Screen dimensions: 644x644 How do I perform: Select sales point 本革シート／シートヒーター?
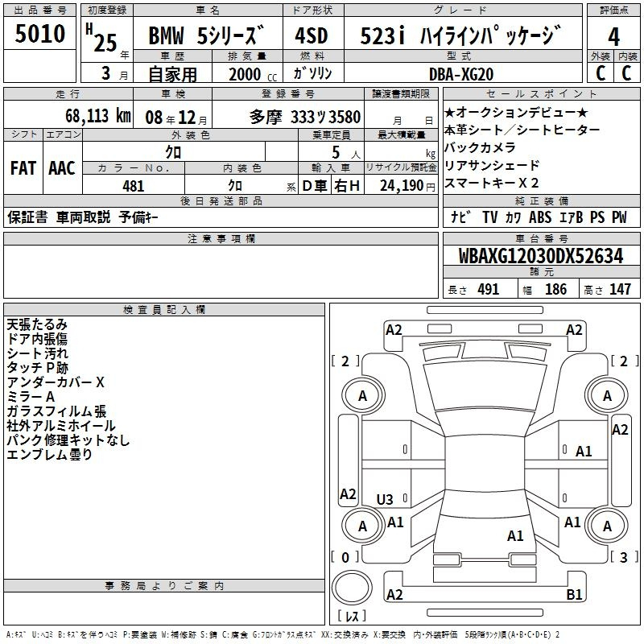click(522, 130)
